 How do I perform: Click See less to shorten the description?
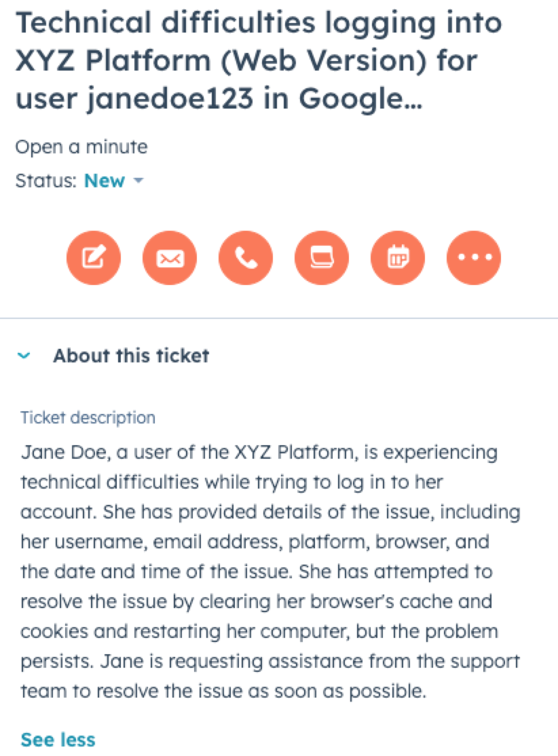[58, 740]
